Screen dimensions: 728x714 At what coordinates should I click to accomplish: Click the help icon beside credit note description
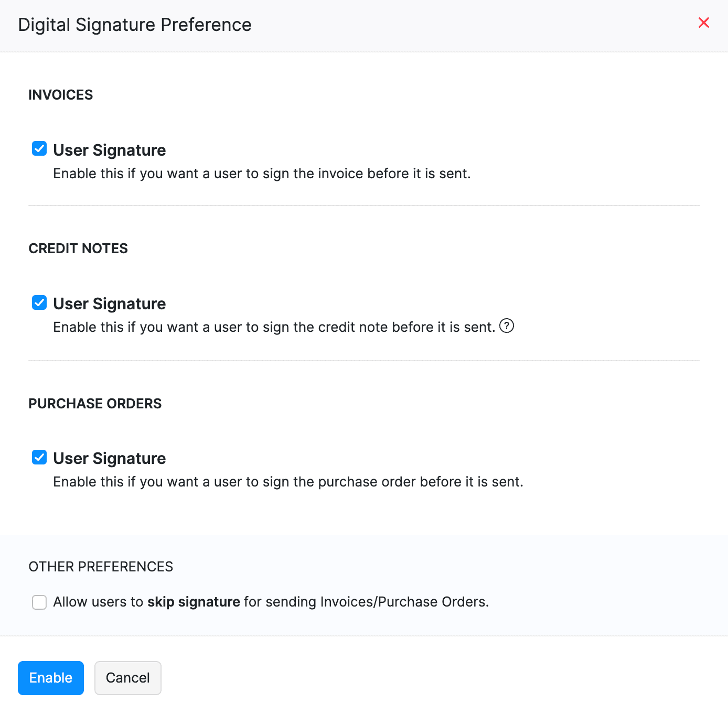tap(507, 326)
